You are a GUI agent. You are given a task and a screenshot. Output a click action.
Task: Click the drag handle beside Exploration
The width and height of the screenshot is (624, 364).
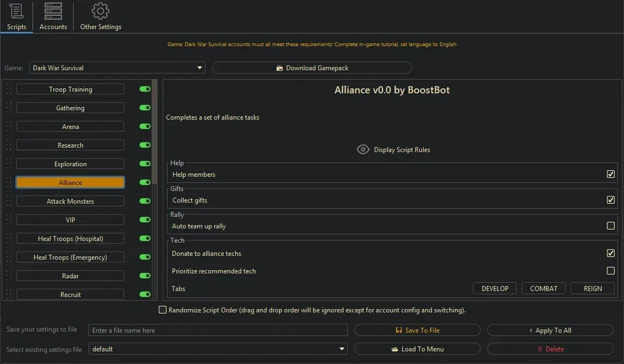pos(9,164)
